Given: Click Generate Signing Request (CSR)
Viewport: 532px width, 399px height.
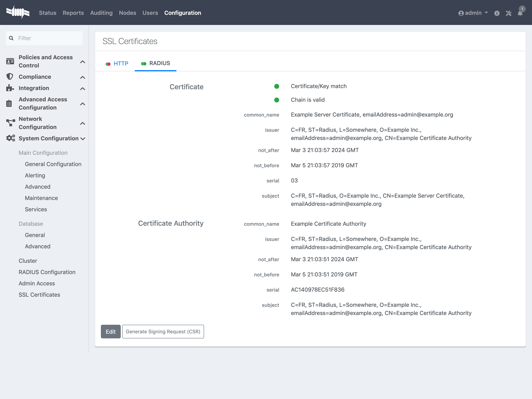Looking at the screenshot, I should (163, 332).
